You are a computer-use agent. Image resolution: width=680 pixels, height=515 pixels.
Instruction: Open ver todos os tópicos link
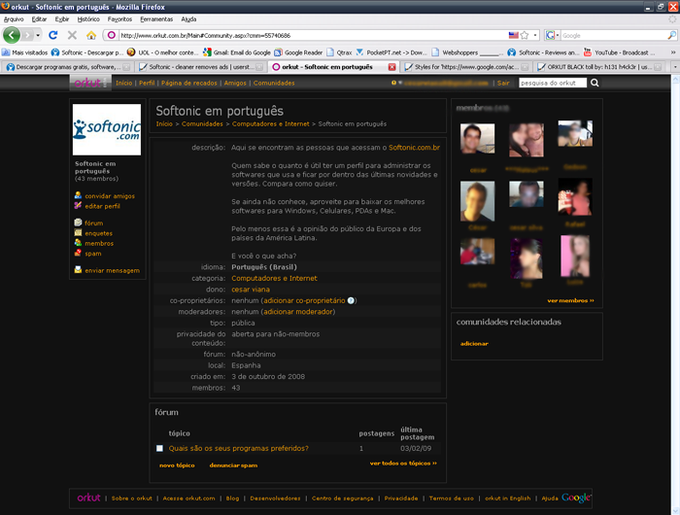pos(403,463)
